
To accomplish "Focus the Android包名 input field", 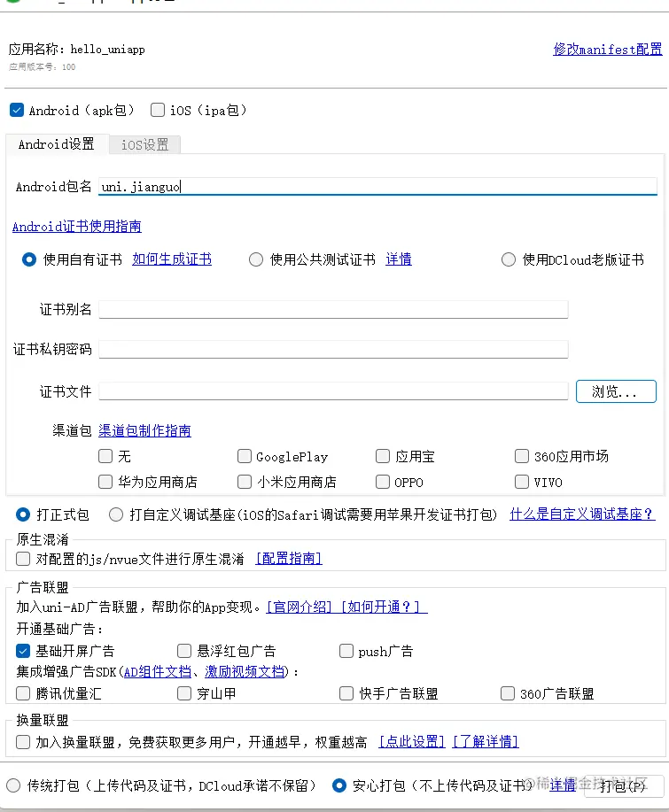I will pos(377,187).
